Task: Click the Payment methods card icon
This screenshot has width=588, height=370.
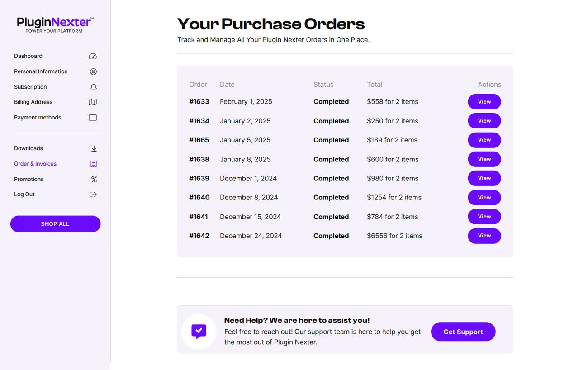Action: (x=93, y=118)
